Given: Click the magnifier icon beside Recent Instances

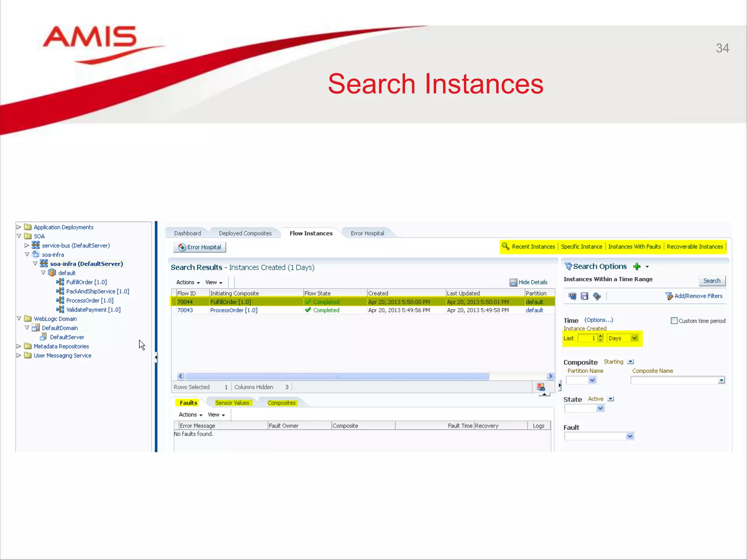Looking at the screenshot, I should pos(506,246).
